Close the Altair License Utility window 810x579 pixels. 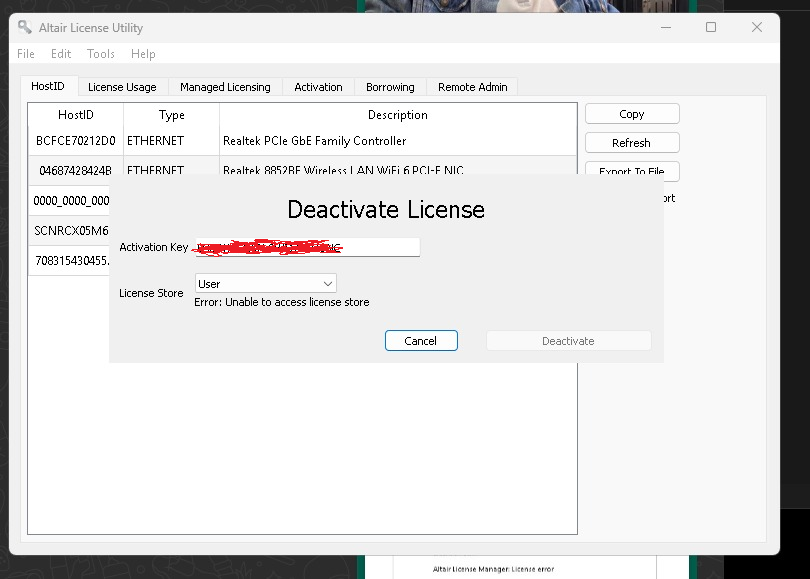(x=757, y=27)
